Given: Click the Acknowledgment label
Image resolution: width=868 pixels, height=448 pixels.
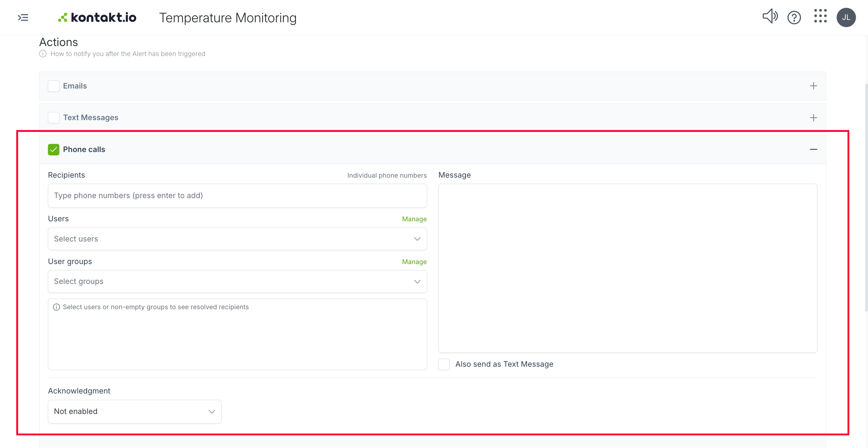Looking at the screenshot, I should [x=79, y=391].
